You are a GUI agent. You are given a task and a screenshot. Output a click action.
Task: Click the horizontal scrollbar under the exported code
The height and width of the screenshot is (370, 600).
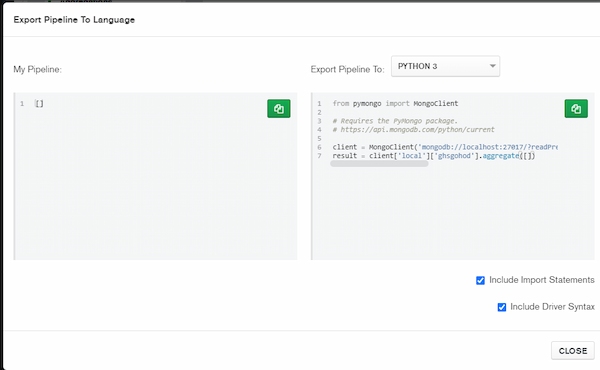(x=379, y=164)
